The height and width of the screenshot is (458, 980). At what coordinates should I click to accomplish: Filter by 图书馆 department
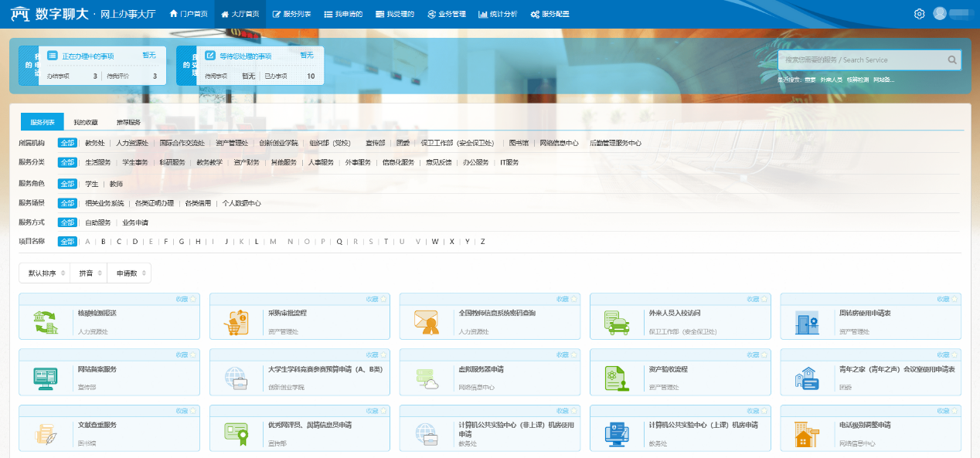tap(519, 143)
